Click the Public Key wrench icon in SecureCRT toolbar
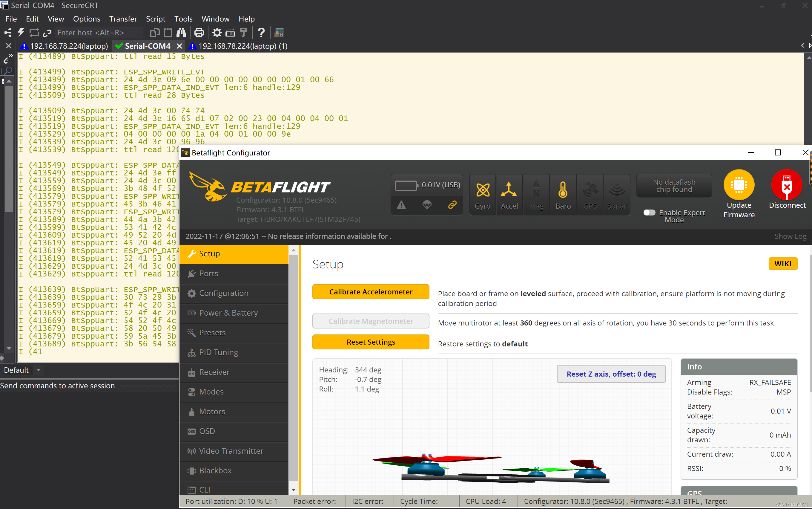 click(243, 33)
